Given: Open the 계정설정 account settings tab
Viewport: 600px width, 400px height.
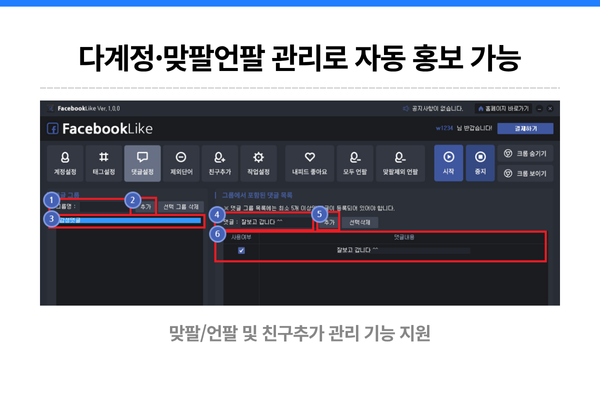Looking at the screenshot, I should pos(65,163).
